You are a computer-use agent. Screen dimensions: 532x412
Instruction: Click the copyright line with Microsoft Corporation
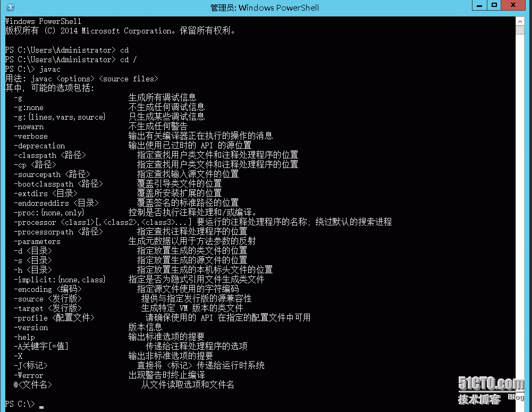coord(120,31)
